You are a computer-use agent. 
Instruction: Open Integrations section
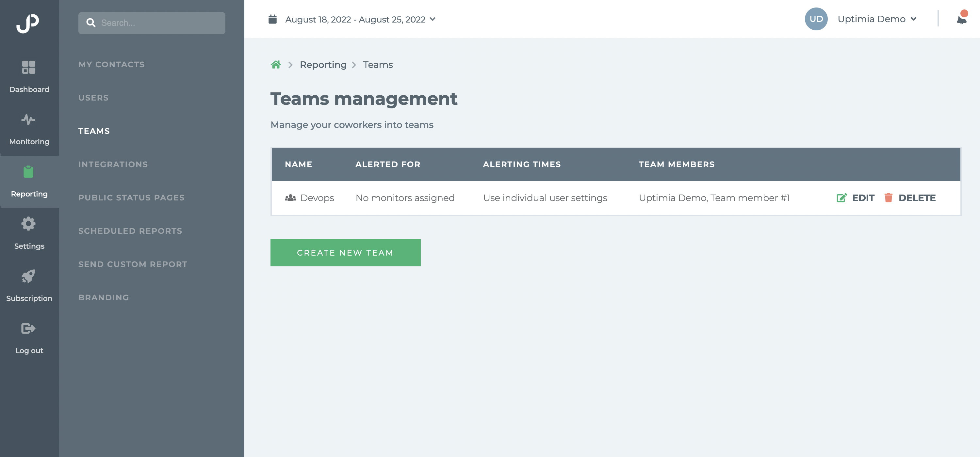click(x=113, y=164)
